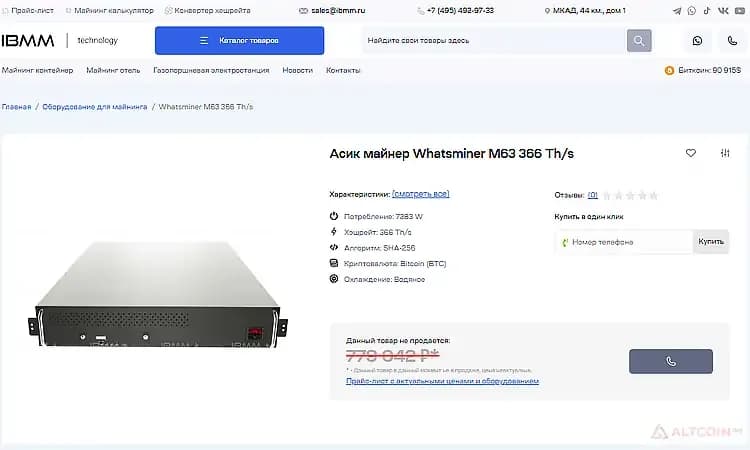The height and width of the screenshot is (450, 750).
Task: Open Новости menu item
Action: pyautogui.click(x=298, y=70)
